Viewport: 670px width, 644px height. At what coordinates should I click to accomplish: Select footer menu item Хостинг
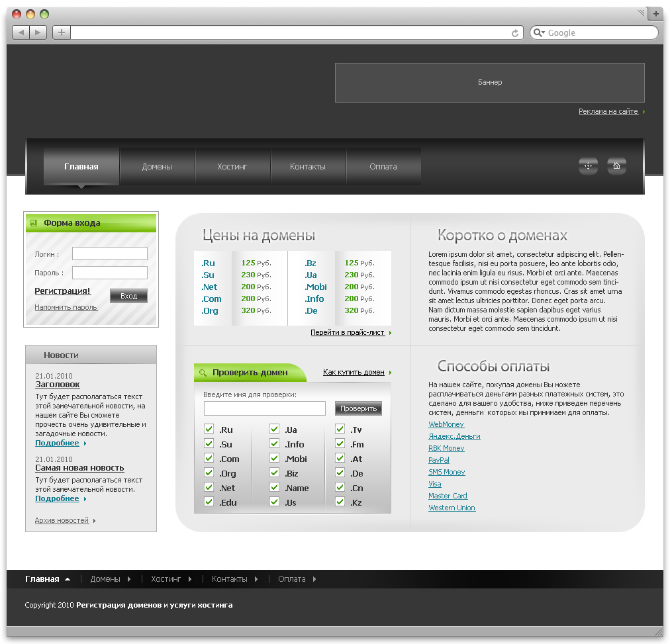166,579
